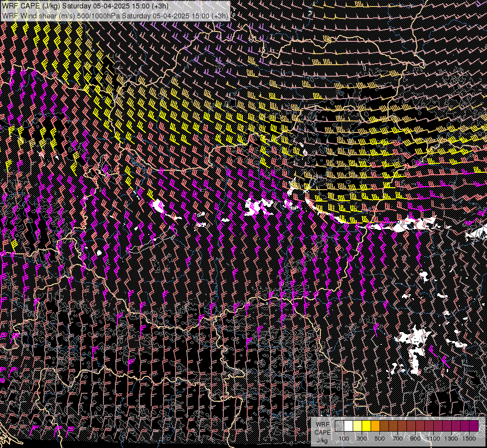487x448 pixels.
Task: Click the '100' legend value
Action: click(x=344, y=439)
